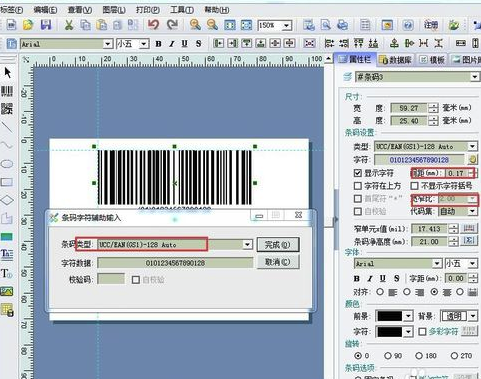Open the 小五 size dropdown in the top toolbar
Image resolution: width=481 pixels, height=379 pixels.
click(x=144, y=44)
